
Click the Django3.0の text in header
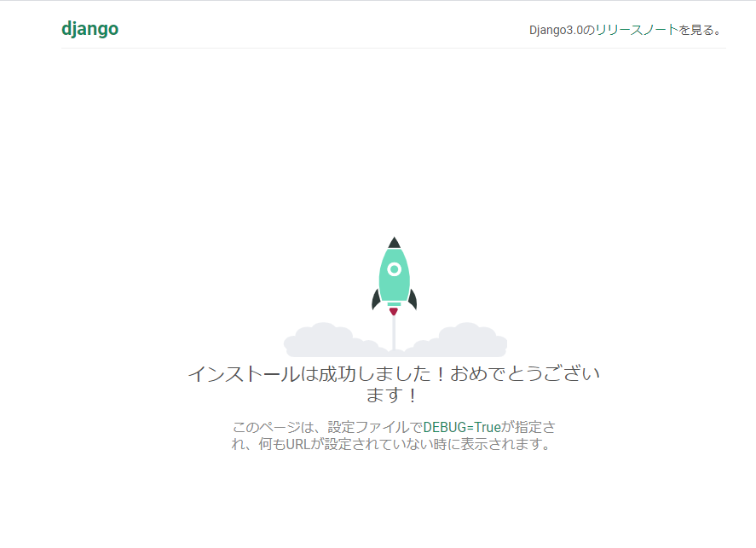(x=563, y=30)
